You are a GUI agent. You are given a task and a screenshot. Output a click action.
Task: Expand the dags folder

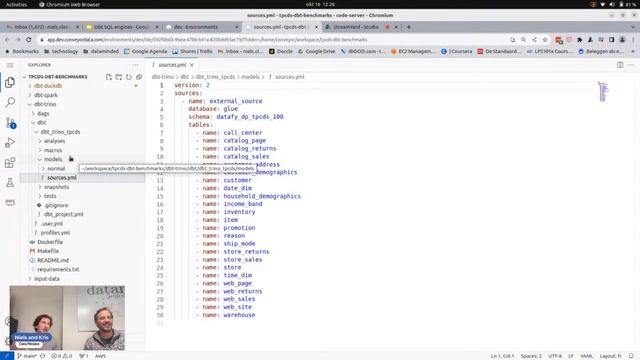tap(43, 113)
